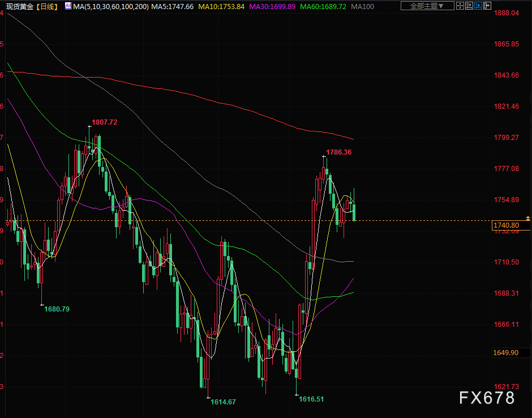The height and width of the screenshot is (418, 532).
Task: Click the panel expand arrow icon
Action: click(487, 6)
